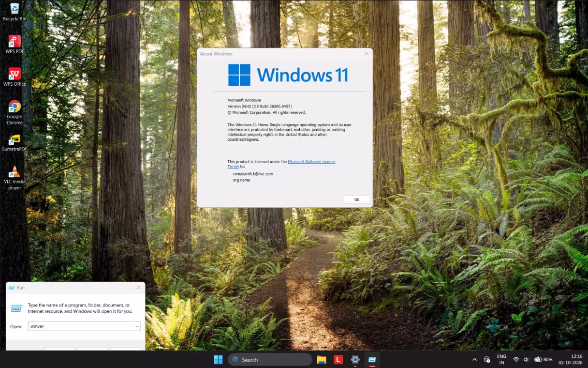Select the WPS PDF desktop shortcut

[x=15, y=44]
